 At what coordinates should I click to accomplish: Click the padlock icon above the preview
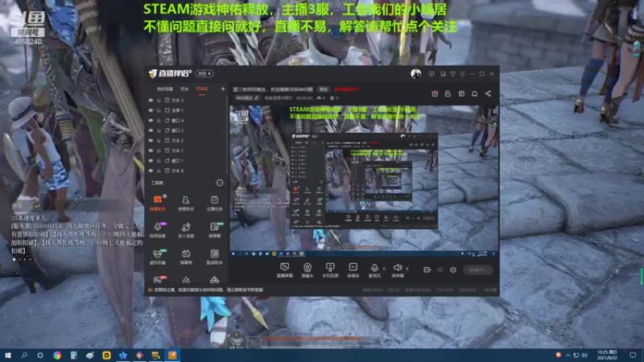tap(448, 93)
